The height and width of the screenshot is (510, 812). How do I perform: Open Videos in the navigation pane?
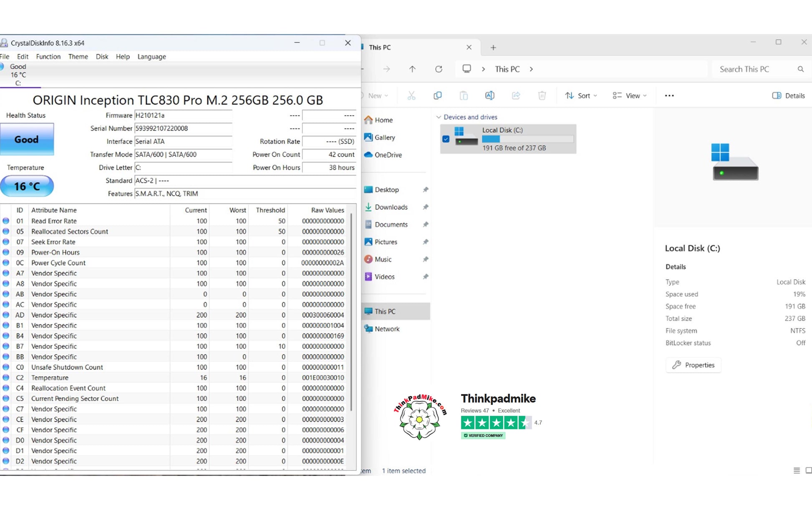379,276
